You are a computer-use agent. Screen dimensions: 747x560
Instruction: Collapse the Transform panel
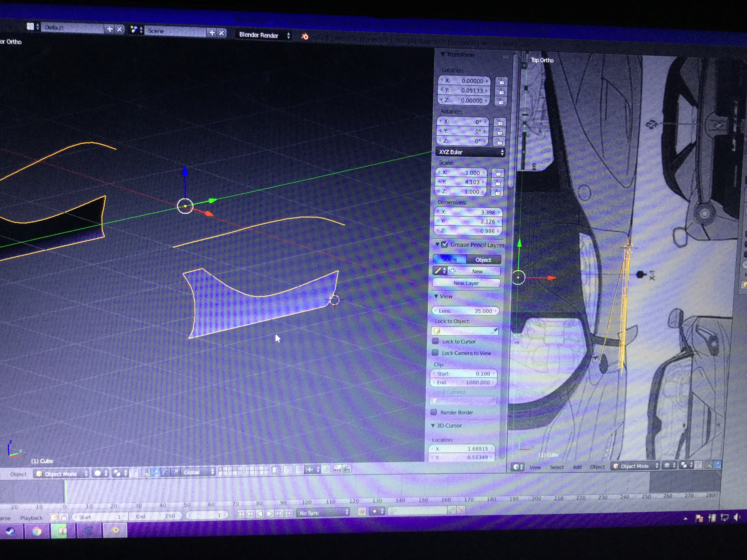[x=442, y=54]
